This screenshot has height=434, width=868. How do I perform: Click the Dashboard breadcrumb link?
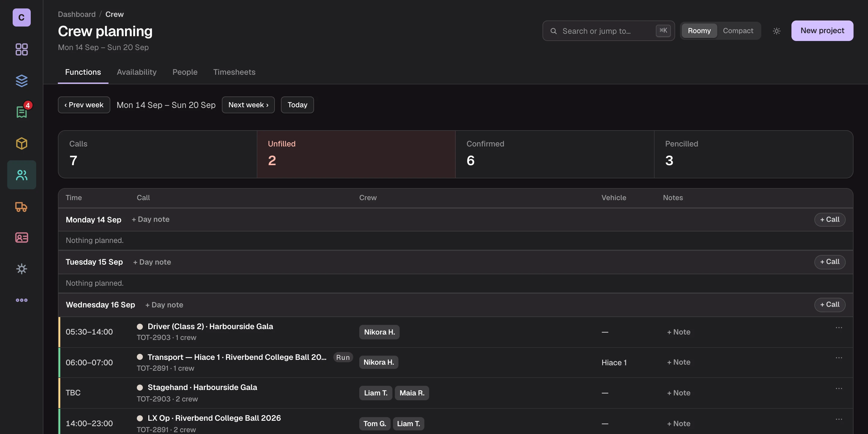(77, 14)
